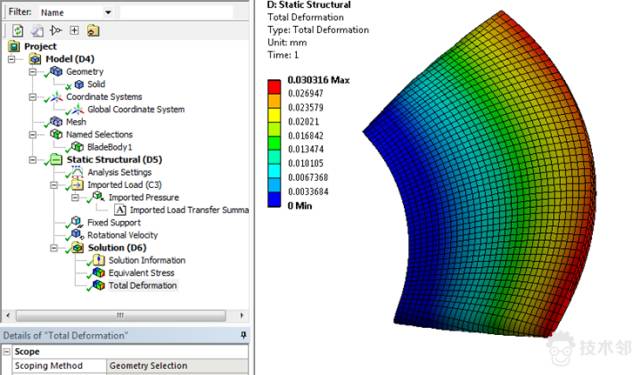Select Total Deformation in the tree
Image resolution: width=640 pixels, height=375 pixels.
[x=142, y=285]
